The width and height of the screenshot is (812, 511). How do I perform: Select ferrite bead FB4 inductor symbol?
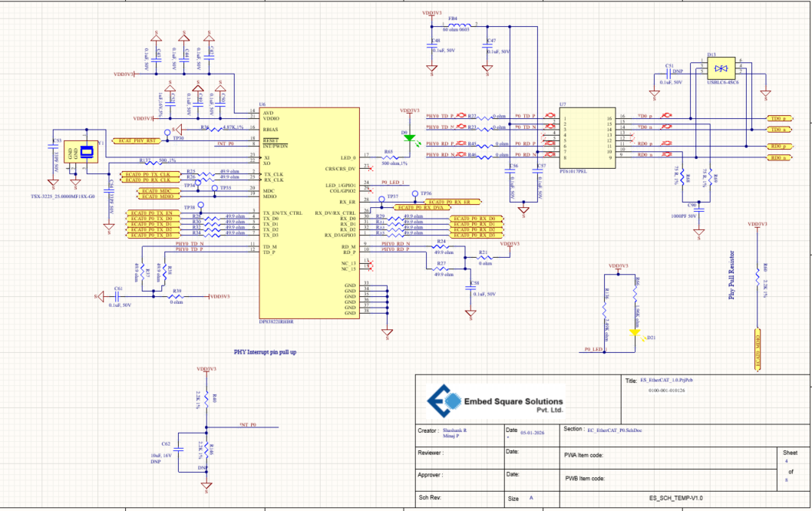click(460, 25)
